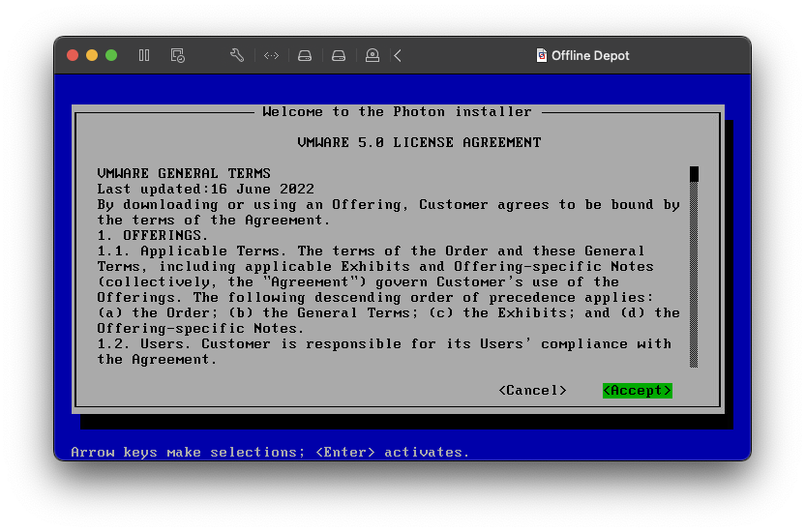This screenshot has width=805, height=532.
Task: Click the first hard disk device icon
Action: pyautogui.click(x=305, y=55)
